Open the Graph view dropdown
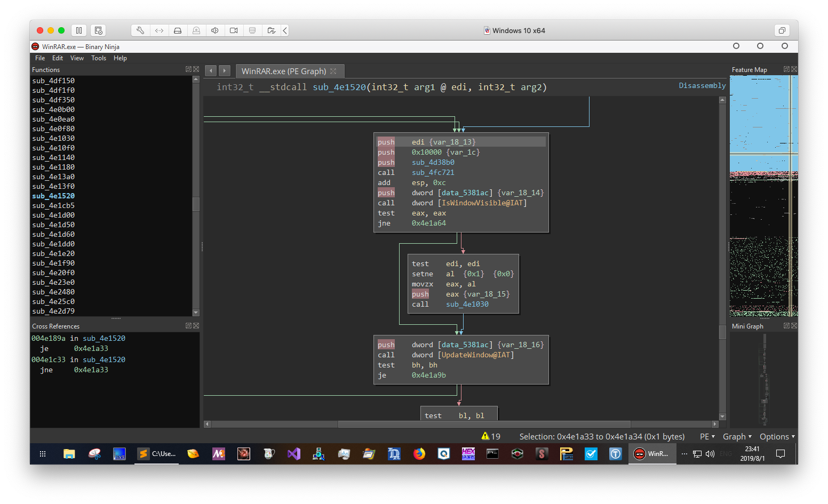Screen dimensions: 828x504 pos(737,436)
